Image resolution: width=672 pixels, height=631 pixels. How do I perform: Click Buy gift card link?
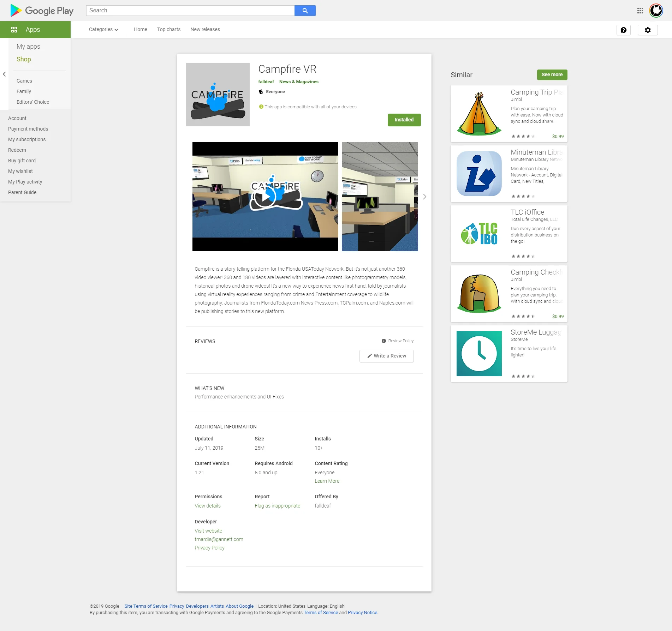(x=22, y=161)
